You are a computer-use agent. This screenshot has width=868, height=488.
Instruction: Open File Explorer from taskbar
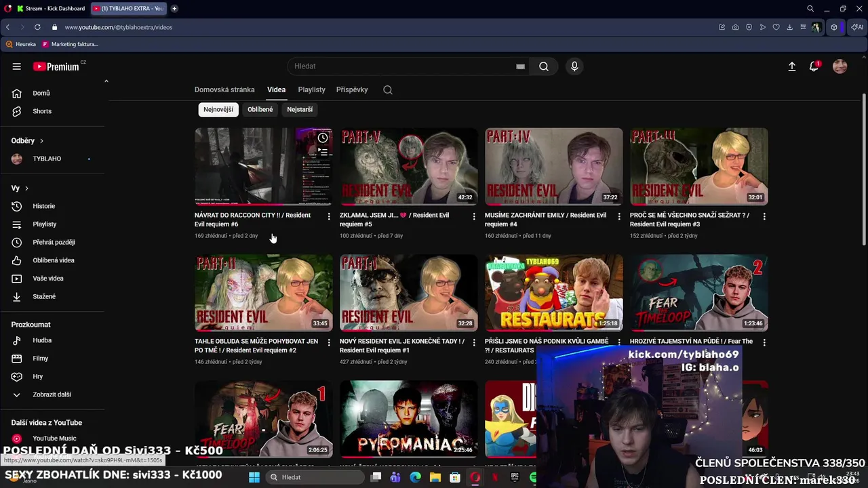point(435,477)
